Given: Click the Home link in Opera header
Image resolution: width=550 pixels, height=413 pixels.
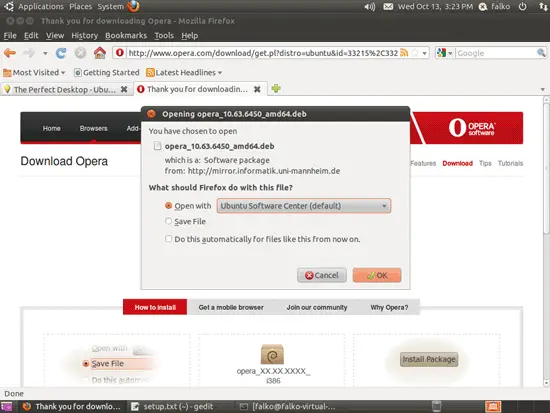Looking at the screenshot, I should pos(52,128).
